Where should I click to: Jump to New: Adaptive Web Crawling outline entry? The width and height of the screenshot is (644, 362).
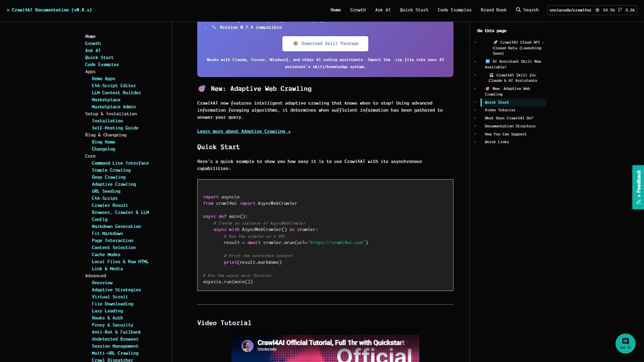pos(507,91)
